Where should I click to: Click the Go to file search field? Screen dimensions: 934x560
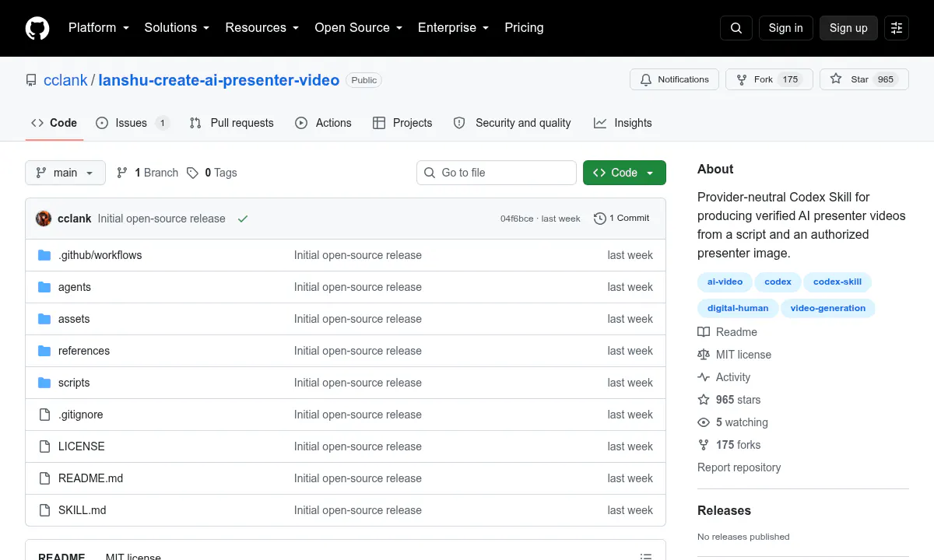(497, 173)
